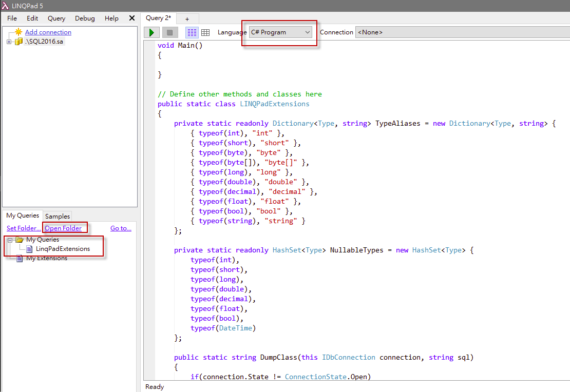Switch results to rich text view icon

click(x=192, y=32)
